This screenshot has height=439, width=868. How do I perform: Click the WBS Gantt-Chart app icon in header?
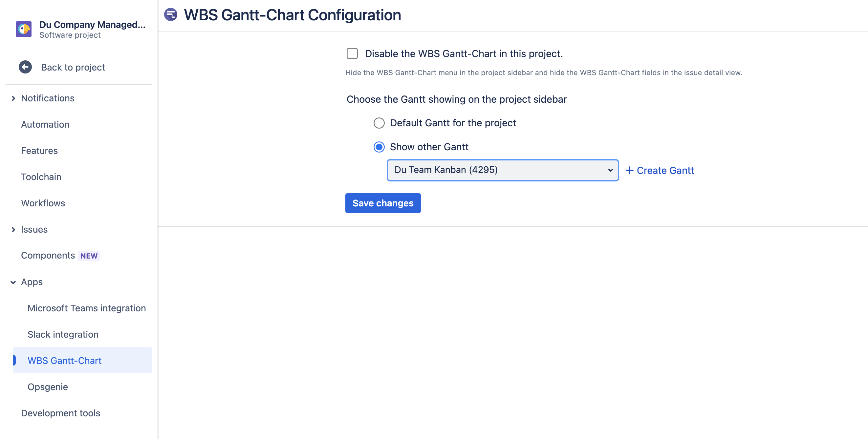point(171,14)
